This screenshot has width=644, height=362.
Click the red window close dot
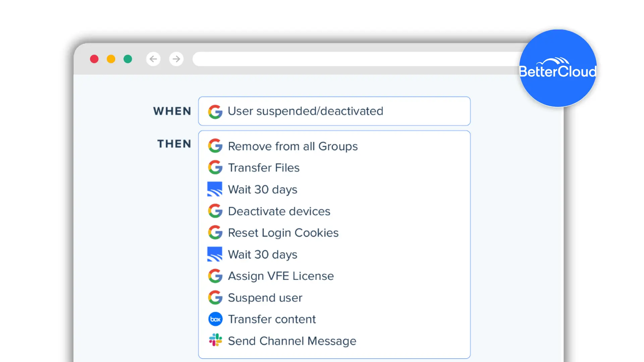click(x=94, y=59)
